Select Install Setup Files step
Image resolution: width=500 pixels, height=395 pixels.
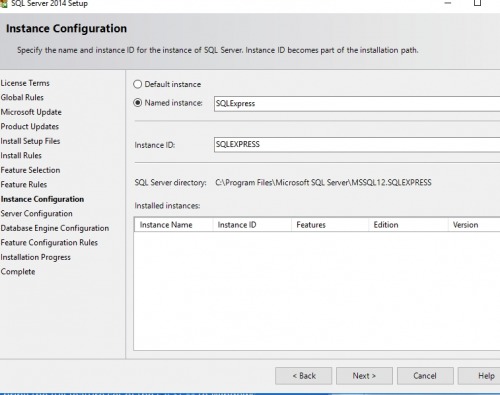click(x=30, y=141)
